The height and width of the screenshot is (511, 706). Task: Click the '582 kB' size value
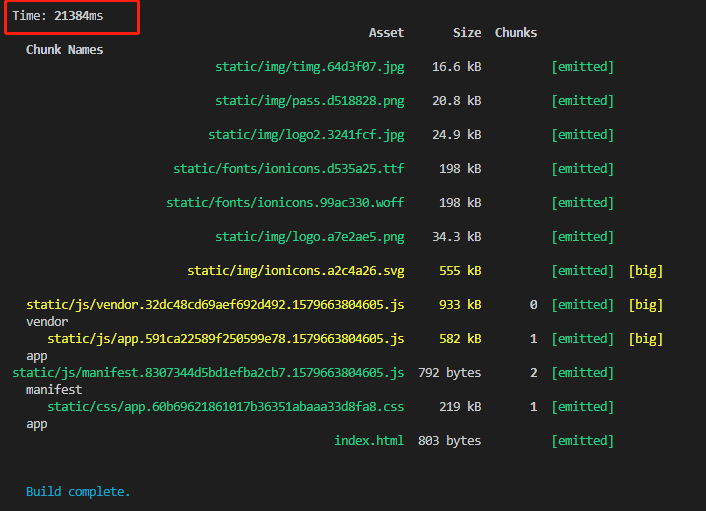[x=460, y=339]
